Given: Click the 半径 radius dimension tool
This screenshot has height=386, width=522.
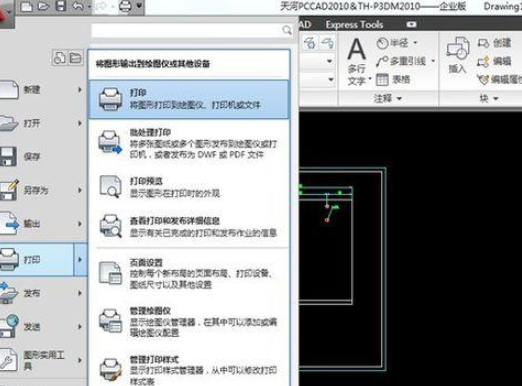Looking at the screenshot, I should click(393, 43).
